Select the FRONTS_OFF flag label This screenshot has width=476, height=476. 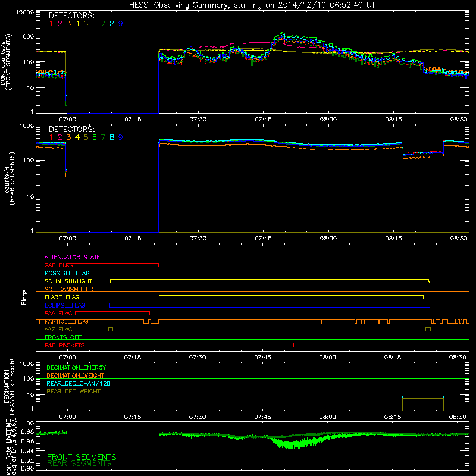(x=63, y=337)
